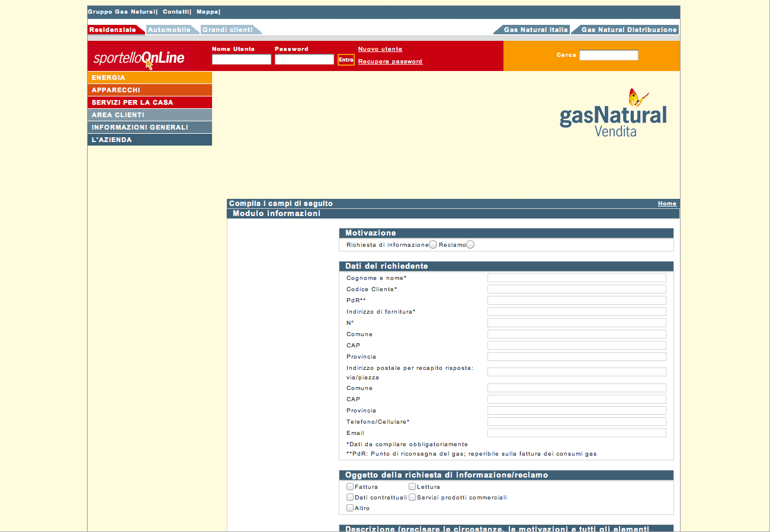Click the gasNatural Vendita logo
Image resolution: width=770 pixels, height=532 pixels.
coord(613,114)
